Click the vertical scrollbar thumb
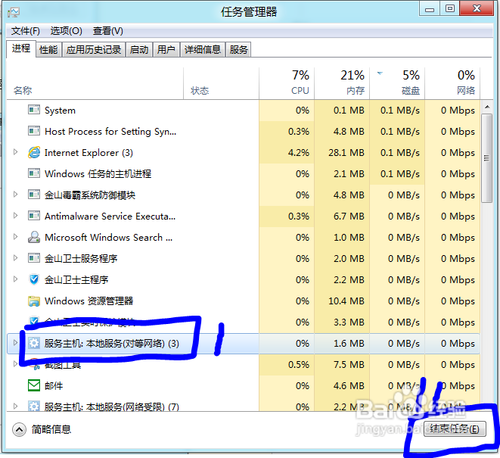Image resolution: width=500 pixels, height=458 pixels. [487, 158]
